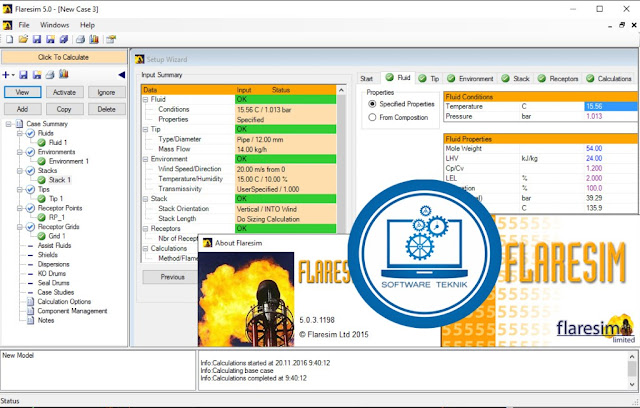Open dropdown arrow next to plus icon
This screenshot has height=408, width=640.
click(x=13, y=75)
